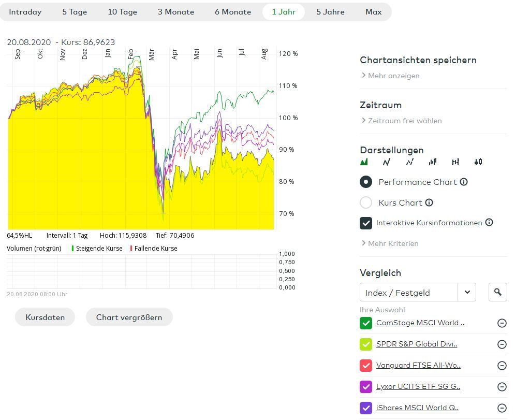Uncheck Interaktive Kursinformationen checkbox

(366, 223)
